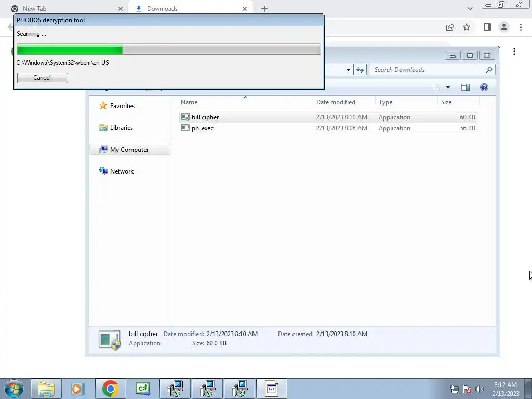
Task: Refresh the Explorer folder view
Action: (x=360, y=70)
